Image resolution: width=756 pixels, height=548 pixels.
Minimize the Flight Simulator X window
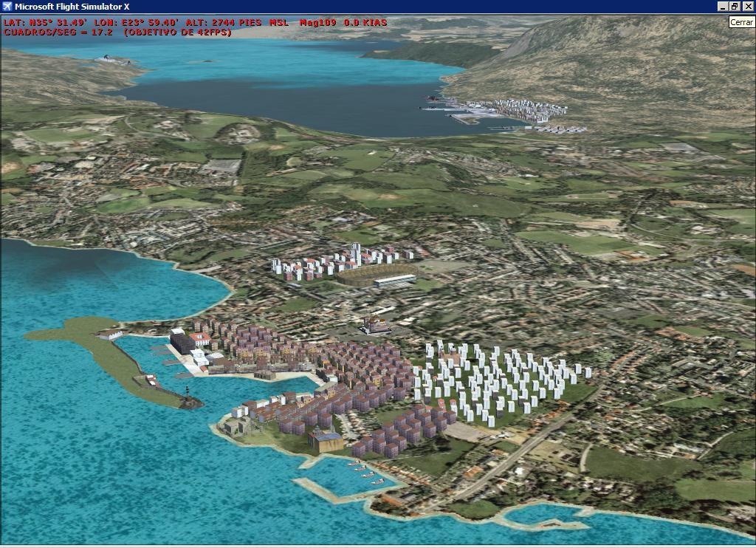pyautogui.click(x=722, y=6)
